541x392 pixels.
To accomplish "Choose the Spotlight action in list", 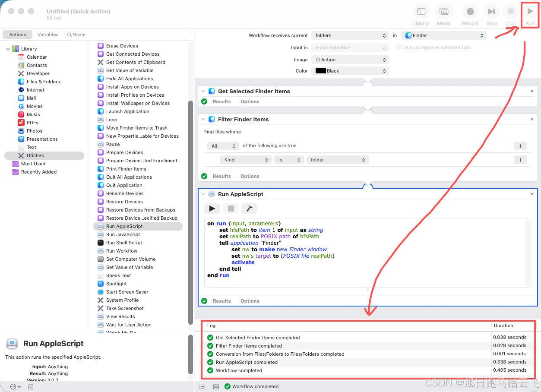I will (x=116, y=284).
